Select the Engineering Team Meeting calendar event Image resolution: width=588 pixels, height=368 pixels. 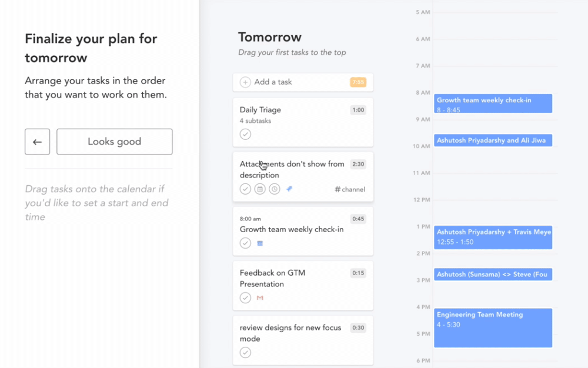click(493, 327)
